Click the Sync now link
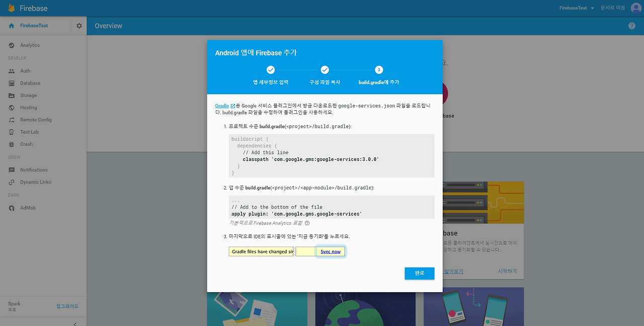This screenshot has height=326, width=644. click(x=331, y=251)
